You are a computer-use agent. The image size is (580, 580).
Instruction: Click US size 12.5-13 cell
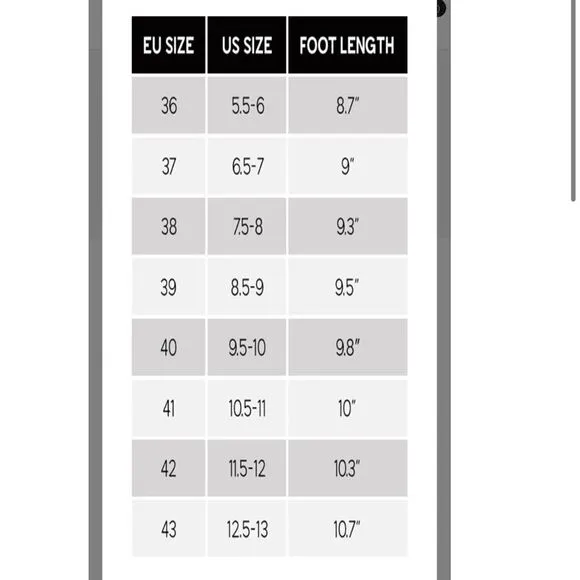(x=247, y=529)
